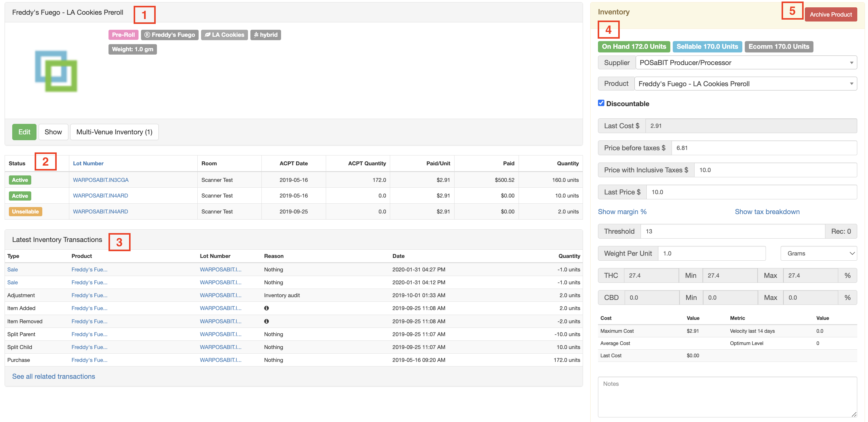Click the THC Max field

click(x=810, y=275)
